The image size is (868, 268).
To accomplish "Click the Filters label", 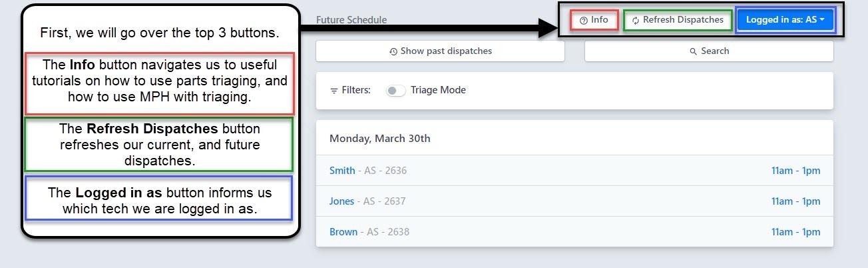I will pos(356,90).
